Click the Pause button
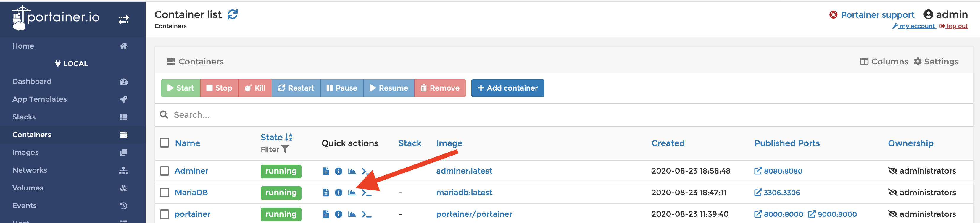The image size is (980, 223). point(342,88)
